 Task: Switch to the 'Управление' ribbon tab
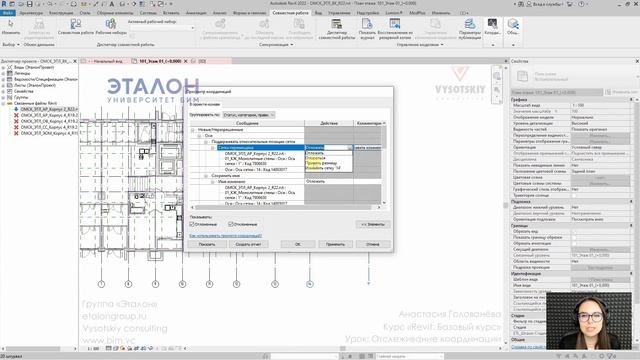point(339,13)
